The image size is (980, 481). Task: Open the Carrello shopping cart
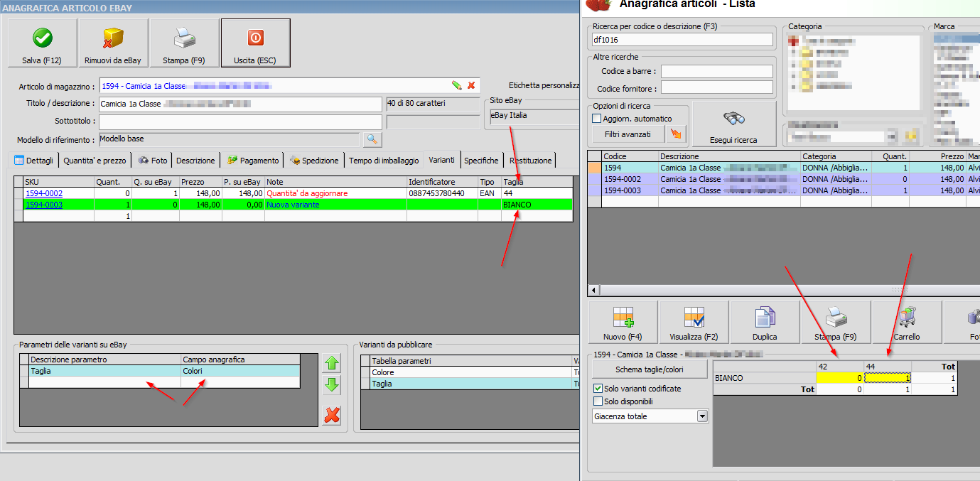pyautogui.click(x=907, y=323)
